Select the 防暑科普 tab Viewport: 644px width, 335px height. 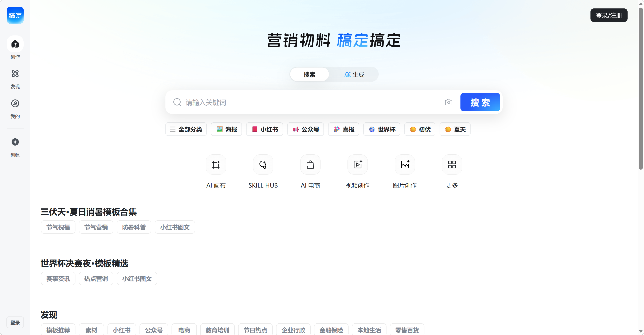(x=134, y=227)
